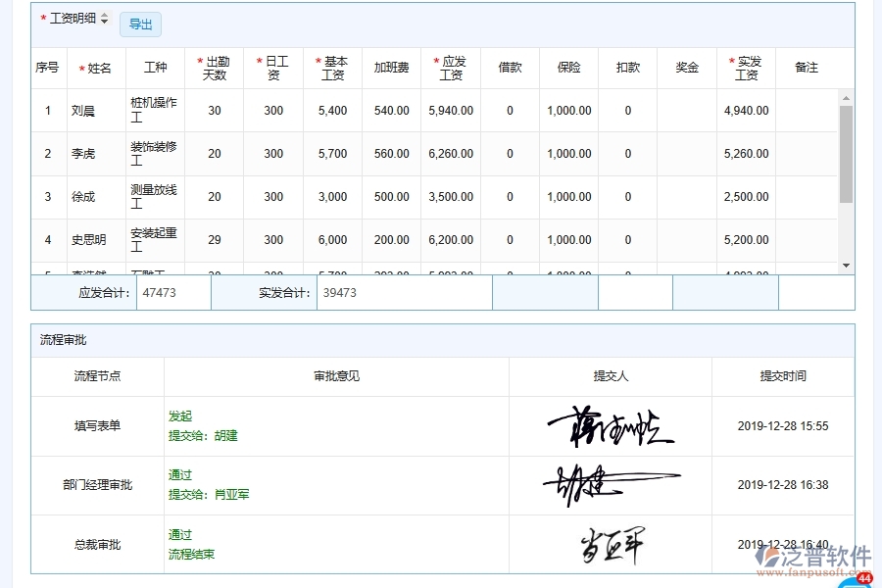This screenshot has width=882, height=588.
Task: Click the 提交给: 肖亚军 link
Action: point(207,494)
